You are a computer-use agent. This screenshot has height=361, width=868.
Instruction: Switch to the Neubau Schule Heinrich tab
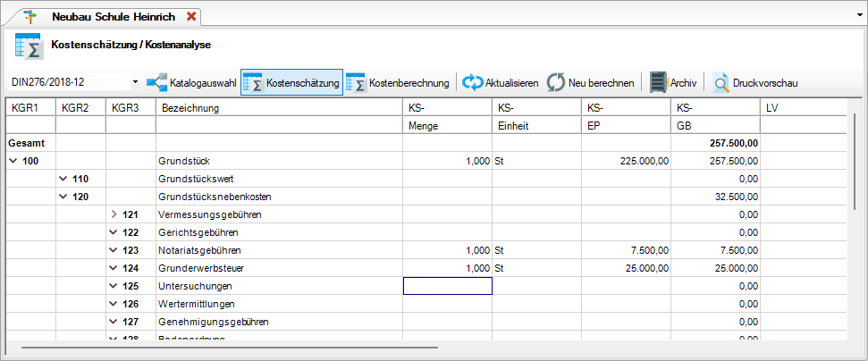pos(114,17)
